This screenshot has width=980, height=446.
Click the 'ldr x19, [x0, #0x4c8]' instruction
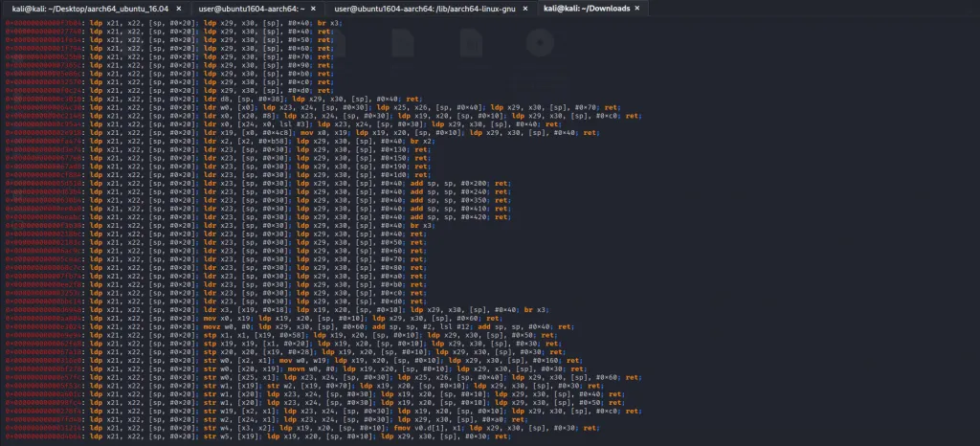pyautogui.click(x=243, y=132)
